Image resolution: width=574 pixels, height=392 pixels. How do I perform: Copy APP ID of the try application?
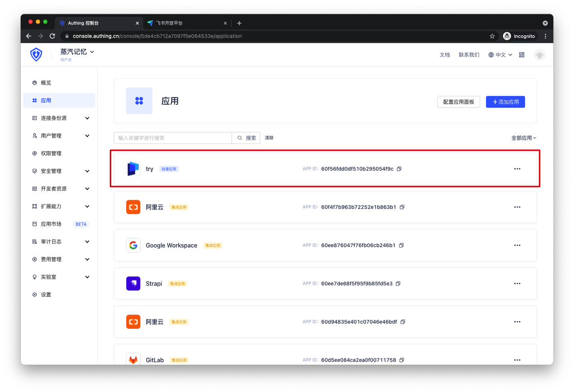399,169
